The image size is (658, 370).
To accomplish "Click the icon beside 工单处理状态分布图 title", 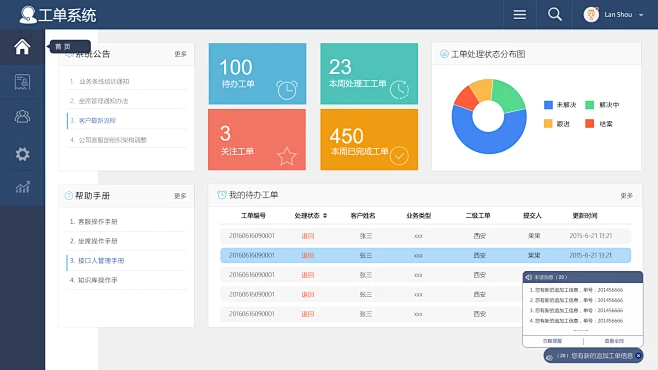I will tap(444, 54).
